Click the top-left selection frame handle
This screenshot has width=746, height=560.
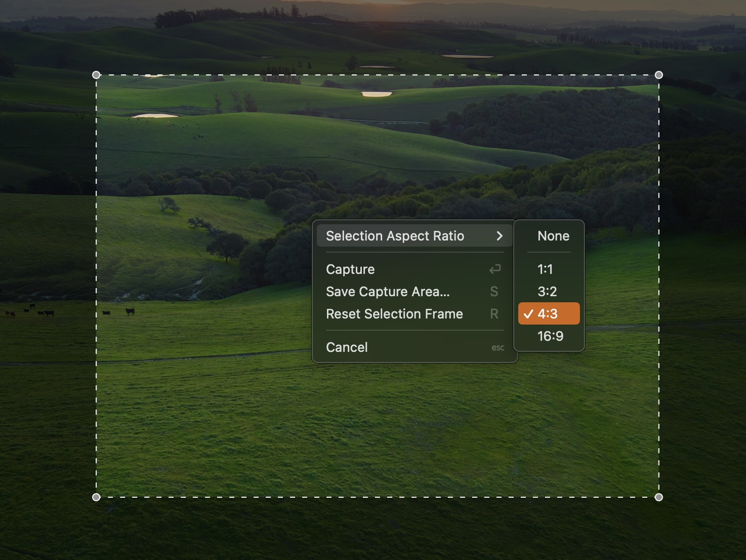pyautogui.click(x=96, y=75)
